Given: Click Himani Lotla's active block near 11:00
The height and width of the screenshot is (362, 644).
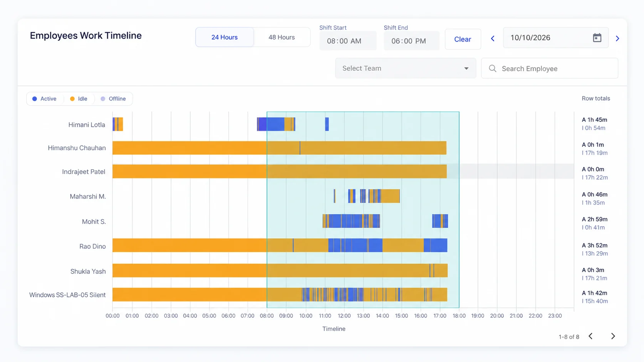Looking at the screenshot, I should click(327, 124).
